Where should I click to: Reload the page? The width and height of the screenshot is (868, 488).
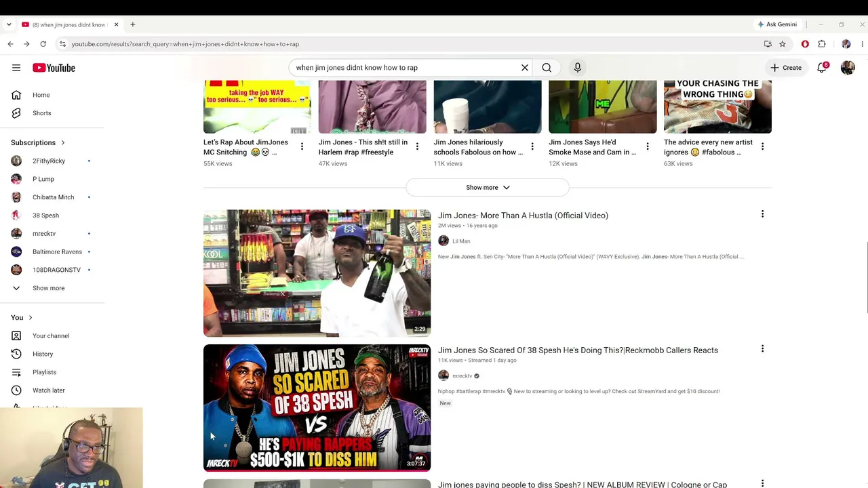pos(43,44)
